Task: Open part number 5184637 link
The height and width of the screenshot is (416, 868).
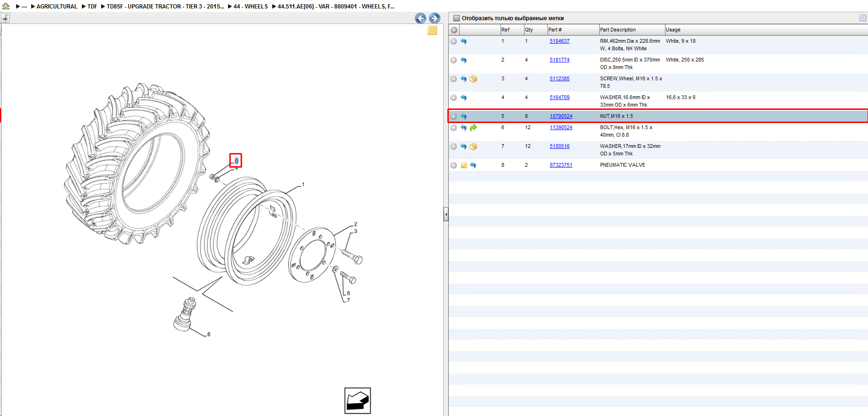Action: 560,41
